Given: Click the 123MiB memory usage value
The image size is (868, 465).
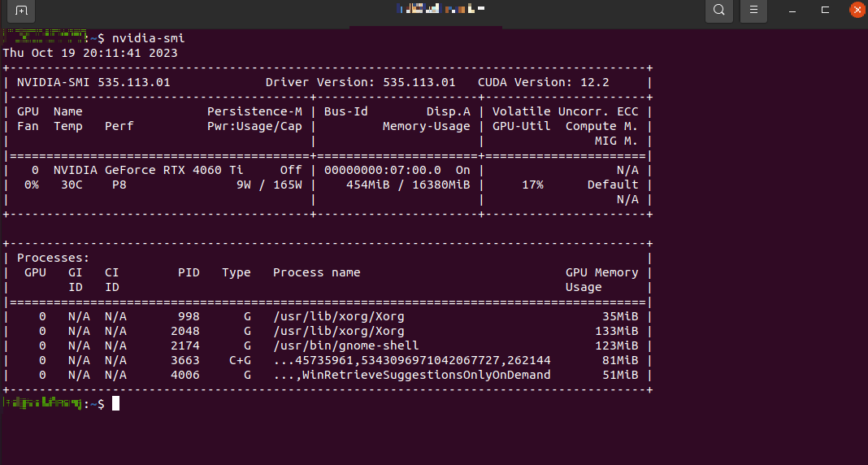Looking at the screenshot, I should (x=617, y=346).
